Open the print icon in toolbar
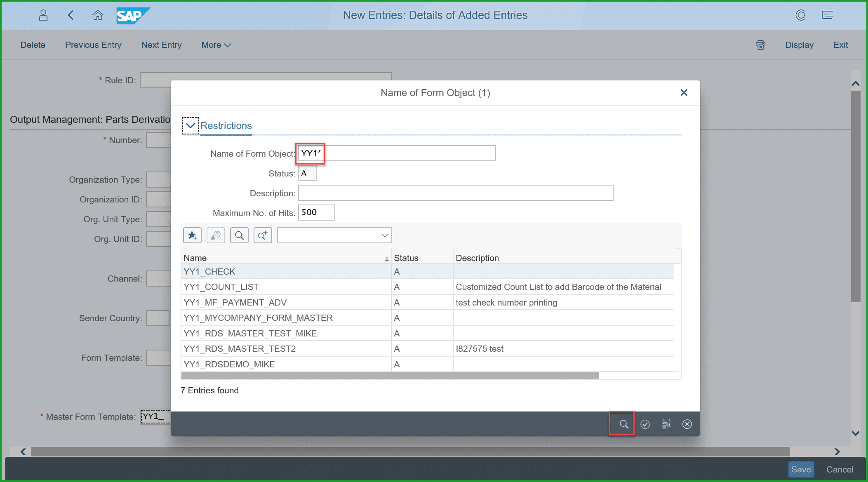Screen dimensions: 868x482 (760, 45)
